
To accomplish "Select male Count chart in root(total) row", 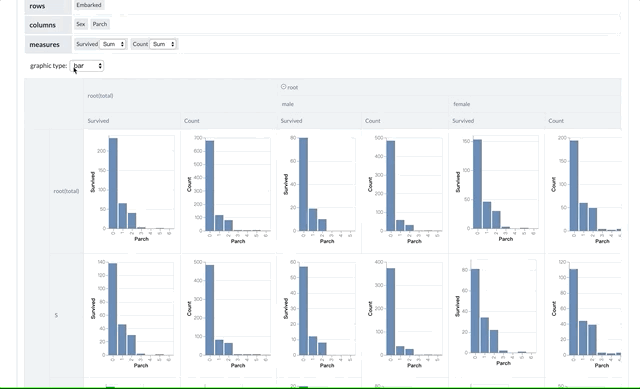I will [405, 190].
